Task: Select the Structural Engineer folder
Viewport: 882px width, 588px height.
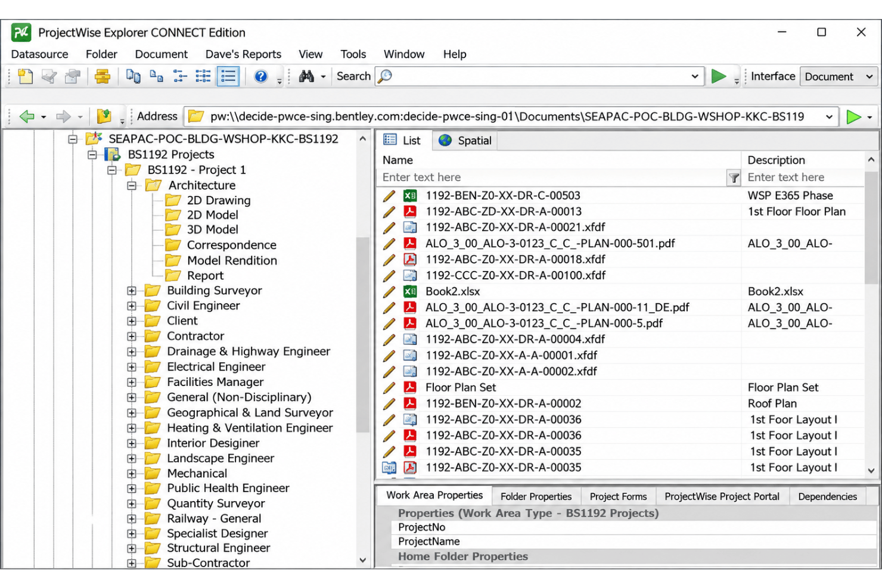Action: click(218, 548)
